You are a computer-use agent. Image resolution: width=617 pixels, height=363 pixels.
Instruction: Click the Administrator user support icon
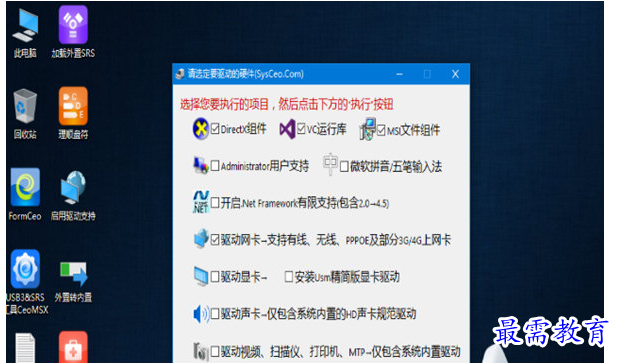[201, 165]
